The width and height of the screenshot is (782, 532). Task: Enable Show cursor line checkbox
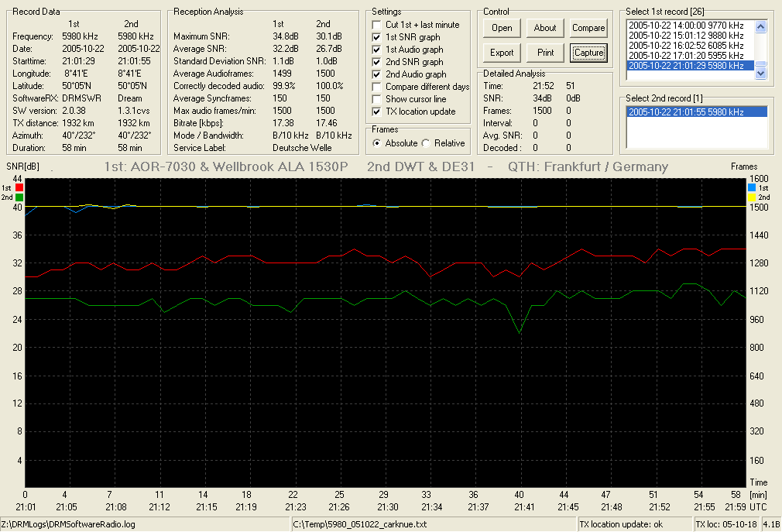click(376, 99)
